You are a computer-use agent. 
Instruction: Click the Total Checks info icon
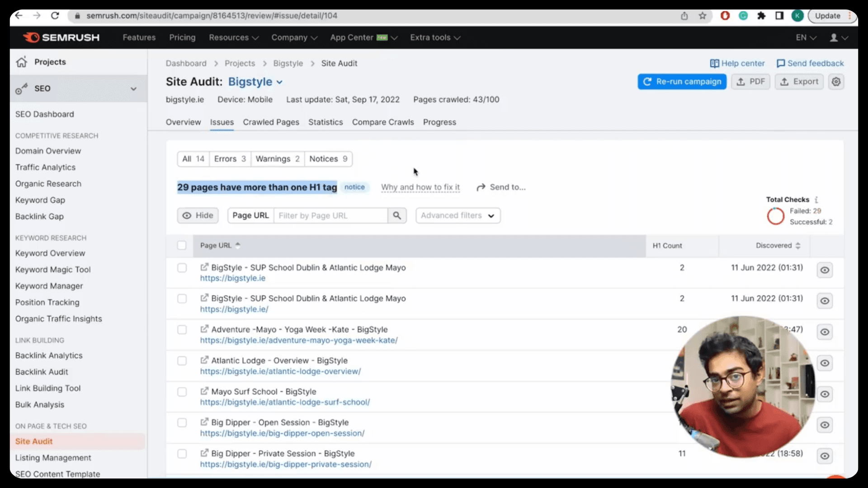click(x=816, y=200)
